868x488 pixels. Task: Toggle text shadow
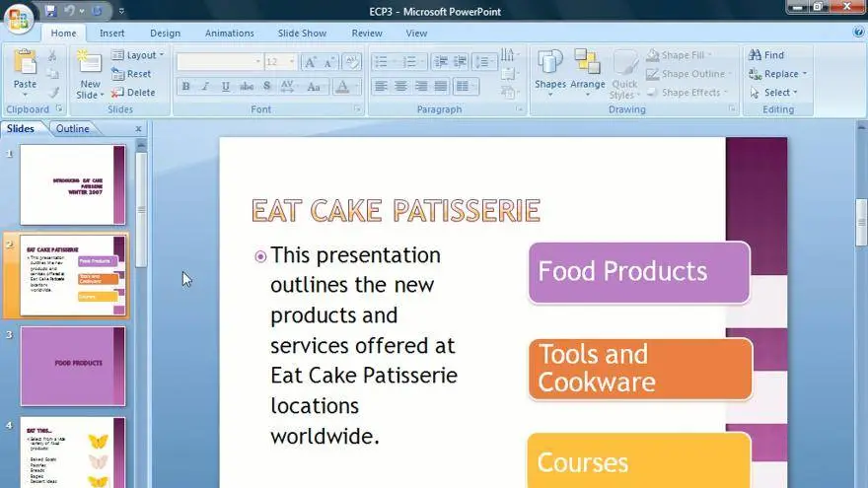(x=267, y=87)
